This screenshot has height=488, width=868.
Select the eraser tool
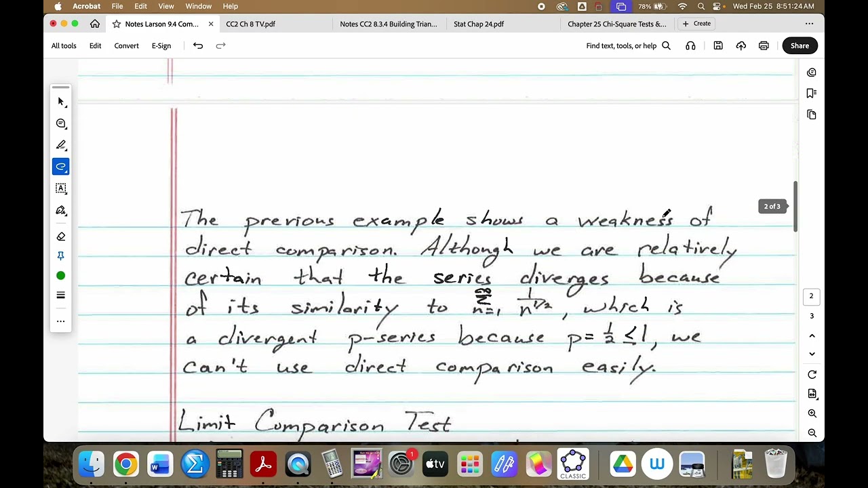point(60,237)
